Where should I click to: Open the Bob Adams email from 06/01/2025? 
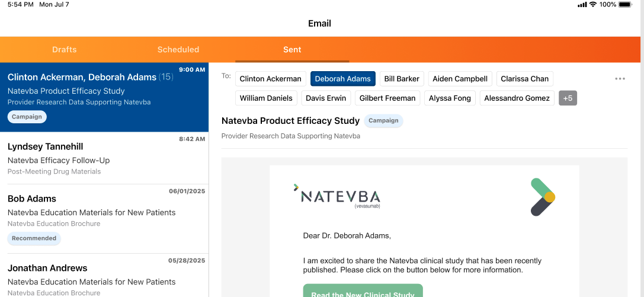(x=104, y=210)
